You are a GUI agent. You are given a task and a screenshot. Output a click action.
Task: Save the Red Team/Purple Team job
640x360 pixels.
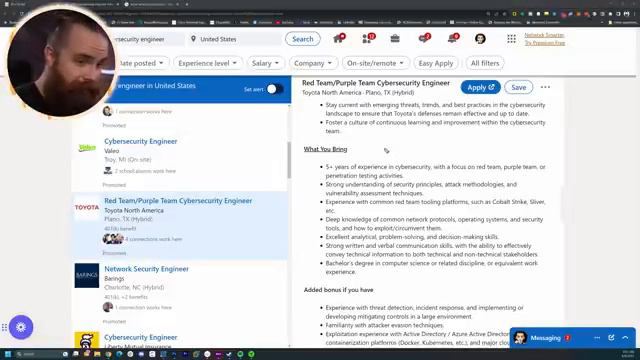tap(518, 87)
